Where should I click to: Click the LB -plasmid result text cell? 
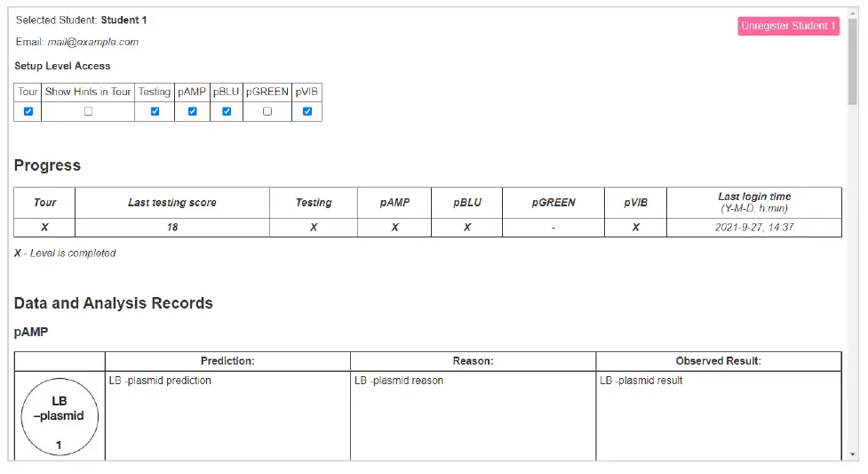641,381
